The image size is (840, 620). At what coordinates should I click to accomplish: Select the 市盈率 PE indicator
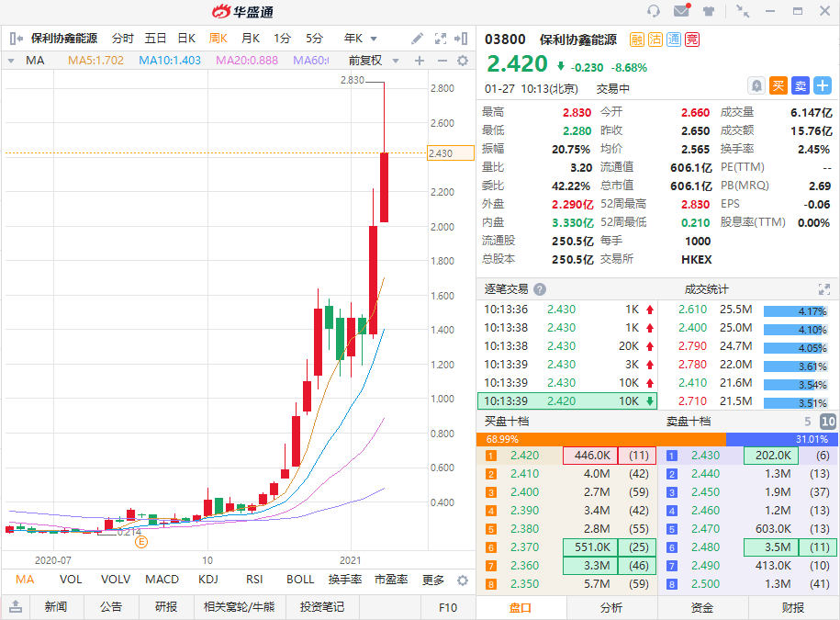coord(391,580)
